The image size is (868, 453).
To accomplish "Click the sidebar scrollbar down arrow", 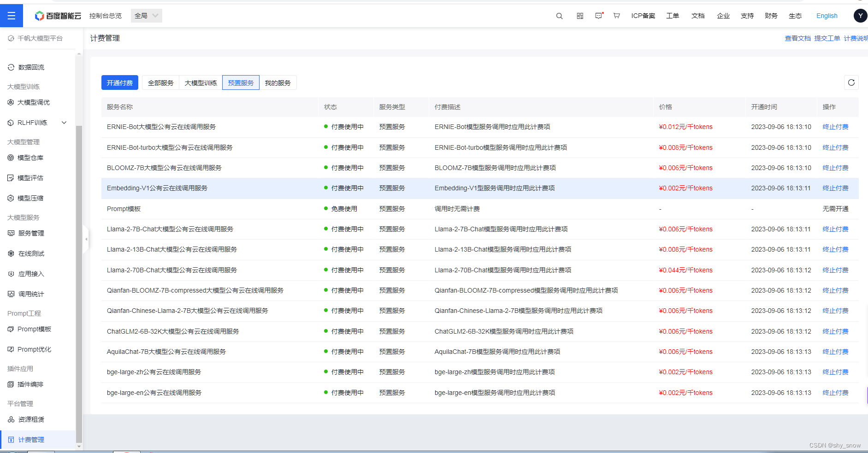I will pos(79,446).
